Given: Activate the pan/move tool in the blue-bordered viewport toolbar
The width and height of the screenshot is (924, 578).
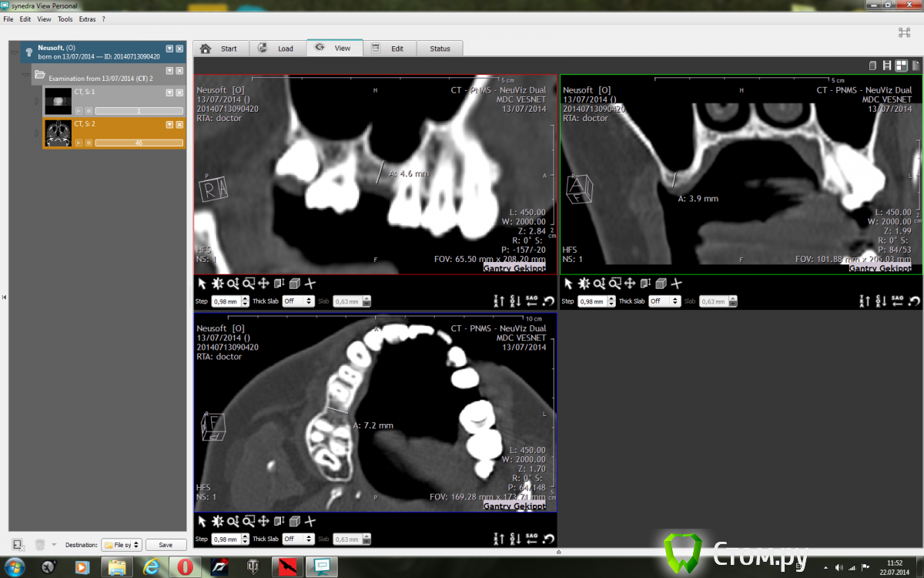Looking at the screenshot, I should [263, 521].
